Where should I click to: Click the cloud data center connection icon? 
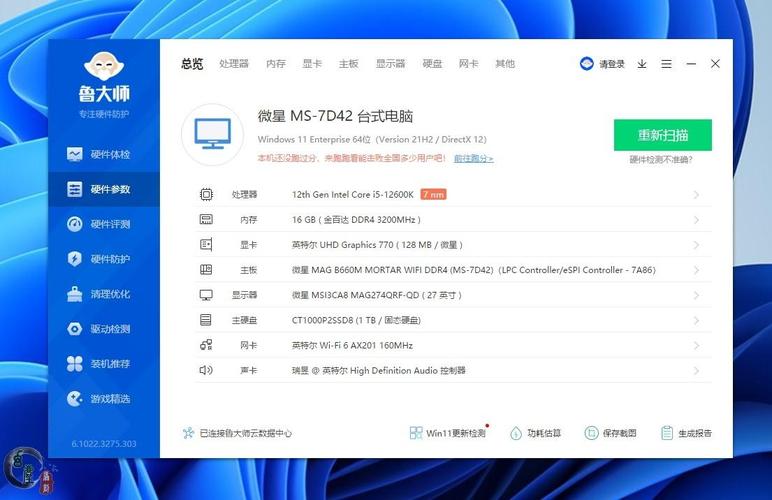point(188,433)
